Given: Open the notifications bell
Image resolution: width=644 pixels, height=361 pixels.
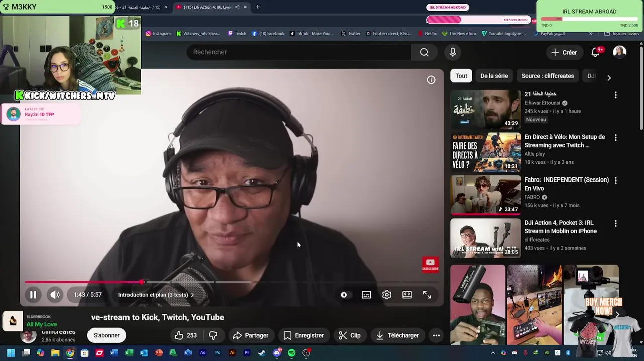Looking at the screenshot, I should (596, 52).
